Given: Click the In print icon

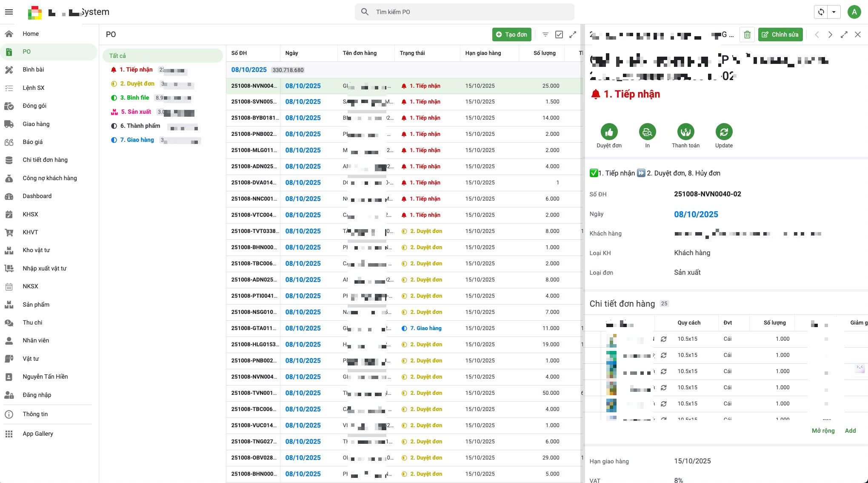Looking at the screenshot, I should coord(647,132).
